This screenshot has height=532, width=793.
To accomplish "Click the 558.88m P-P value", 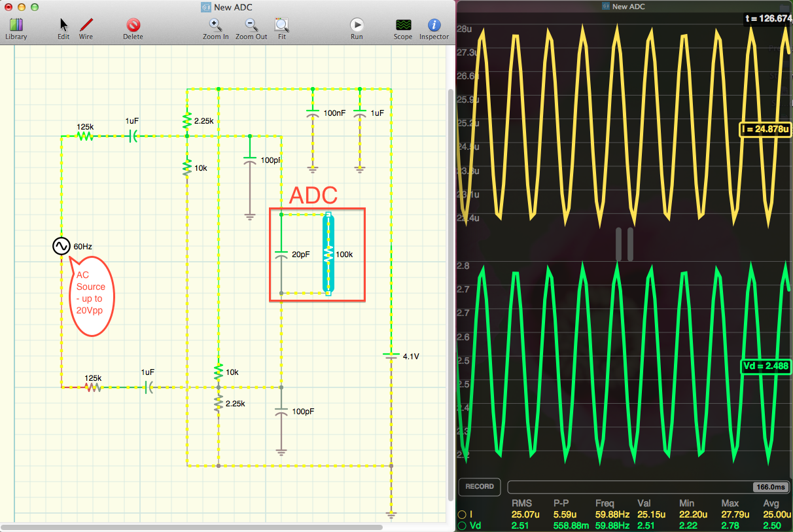I will tap(571, 525).
